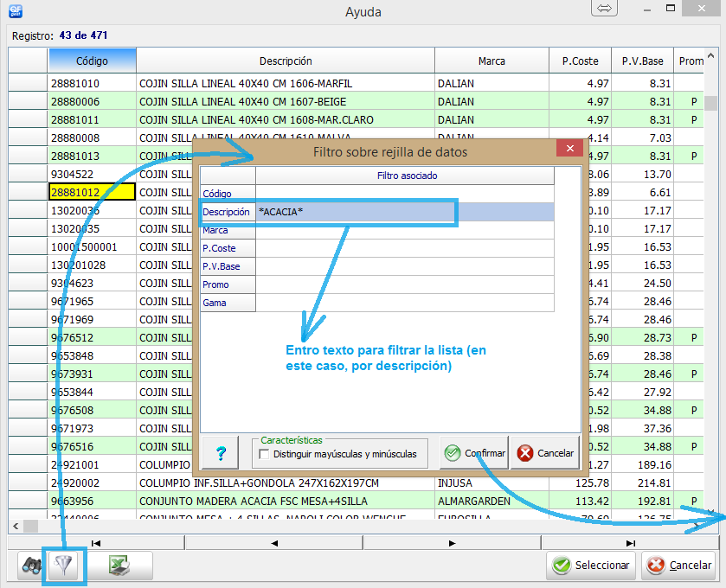Cancel the filter dialog with Cancelar
This screenshot has width=726, height=588.
click(x=545, y=453)
